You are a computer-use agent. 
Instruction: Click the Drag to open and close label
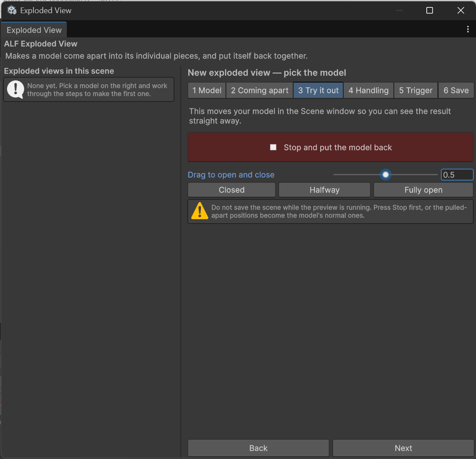pos(231,175)
